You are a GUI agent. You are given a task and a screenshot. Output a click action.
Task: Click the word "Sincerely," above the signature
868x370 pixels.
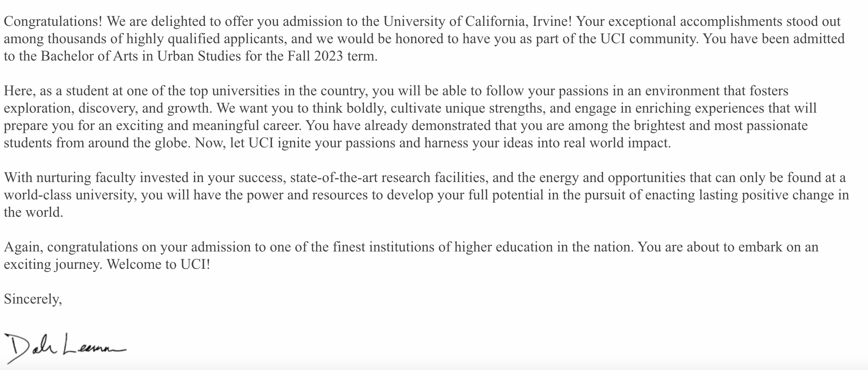(33, 299)
